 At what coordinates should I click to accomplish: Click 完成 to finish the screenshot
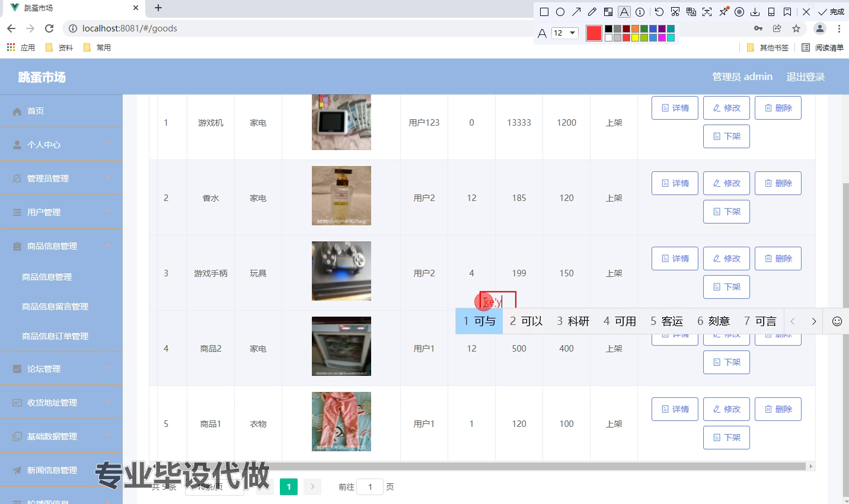[x=831, y=12]
